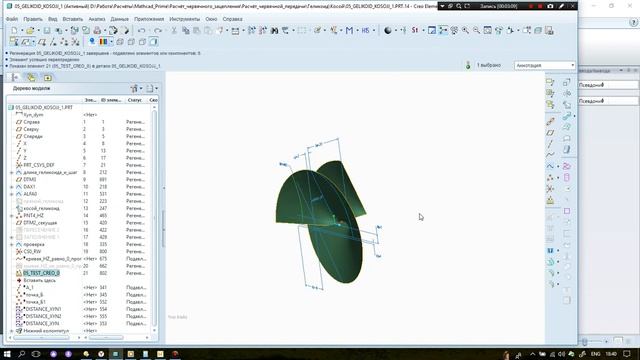Expand the PNT4_HZ tree node
The height and width of the screenshot is (360, 640).
tap(12, 216)
